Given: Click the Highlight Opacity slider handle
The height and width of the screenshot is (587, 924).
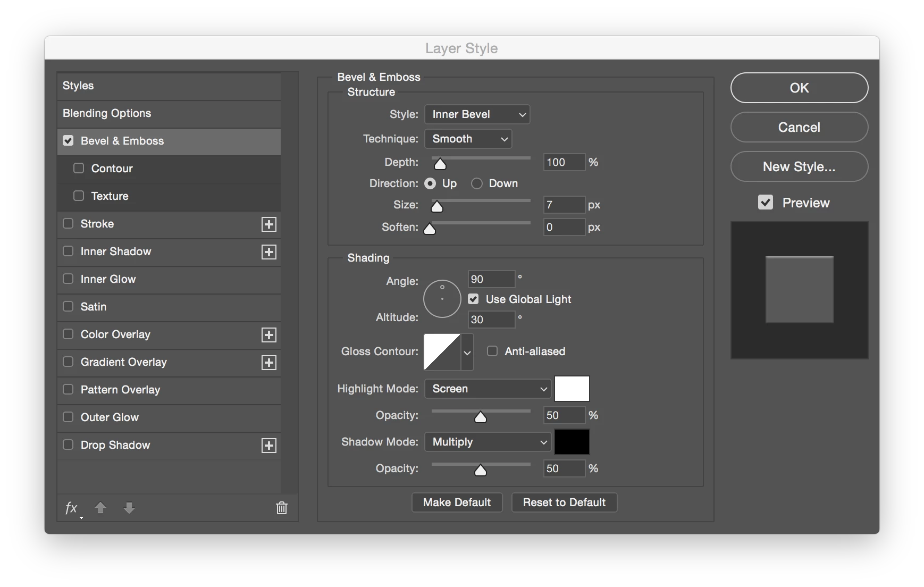Looking at the screenshot, I should (x=481, y=417).
